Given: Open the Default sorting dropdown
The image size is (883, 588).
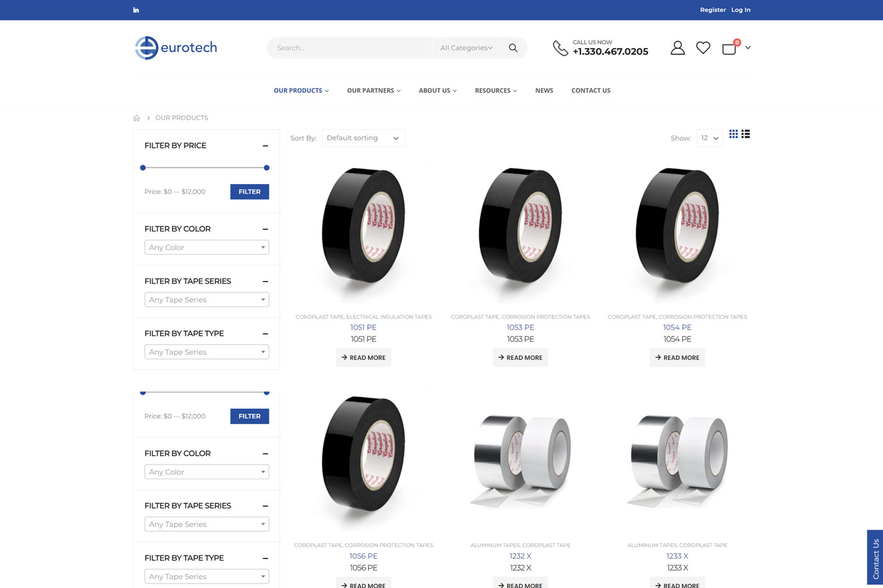Looking at the screenshot, I should 363,138.
